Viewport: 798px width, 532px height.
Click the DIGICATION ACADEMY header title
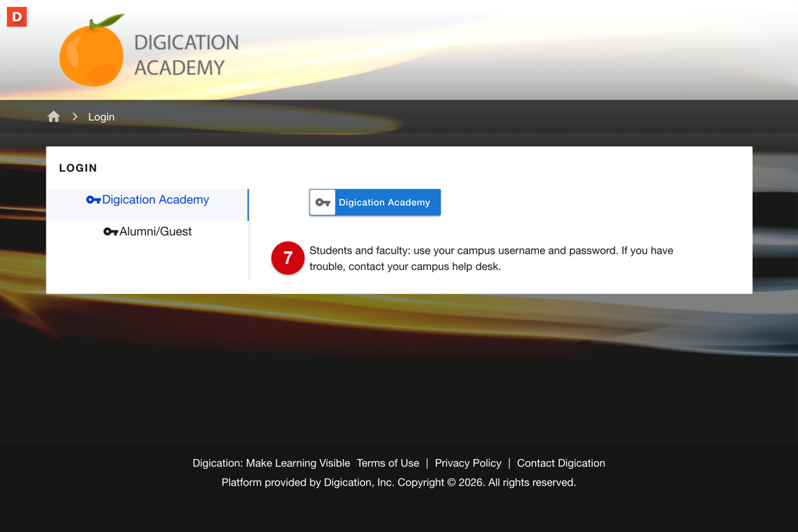coord(186,55)
